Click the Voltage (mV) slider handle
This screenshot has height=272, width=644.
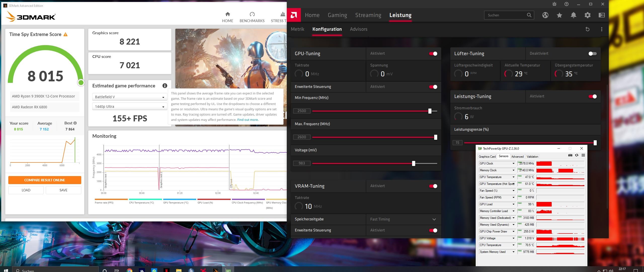414,163
